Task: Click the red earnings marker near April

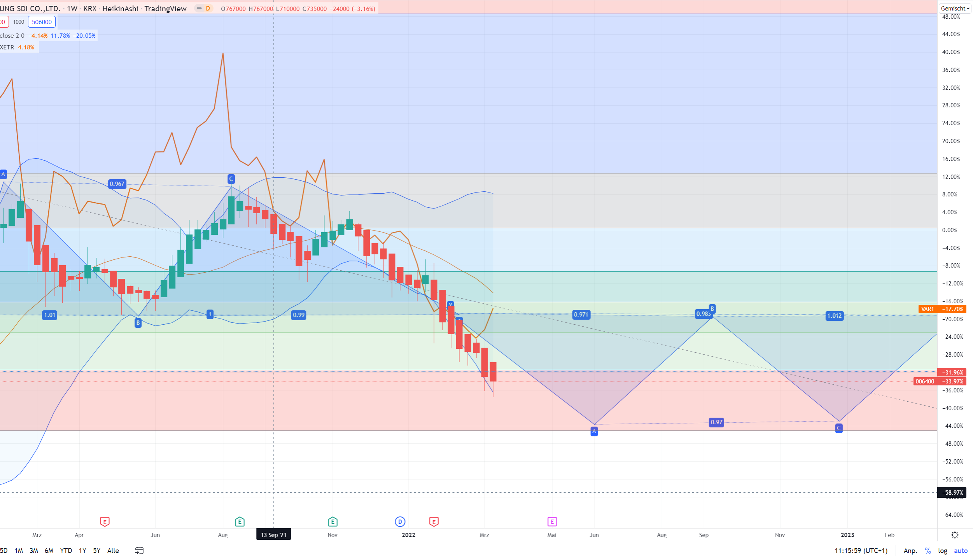Action: (105, 521)
